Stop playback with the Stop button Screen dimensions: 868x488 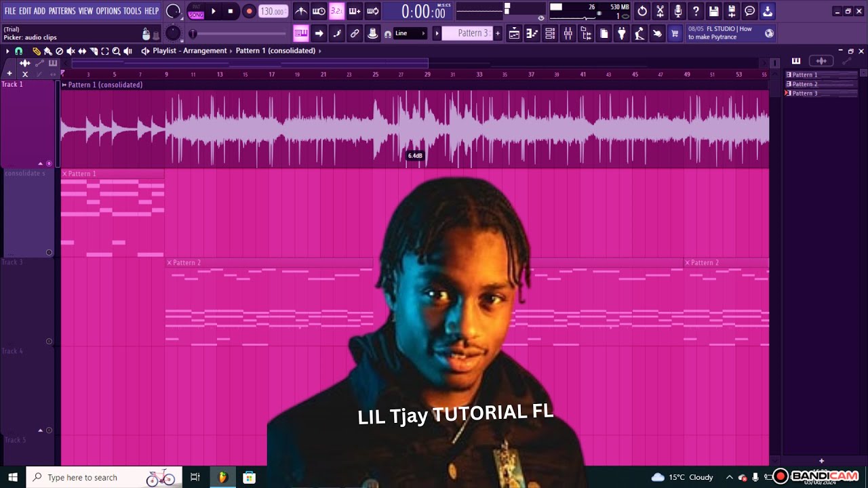231,12
